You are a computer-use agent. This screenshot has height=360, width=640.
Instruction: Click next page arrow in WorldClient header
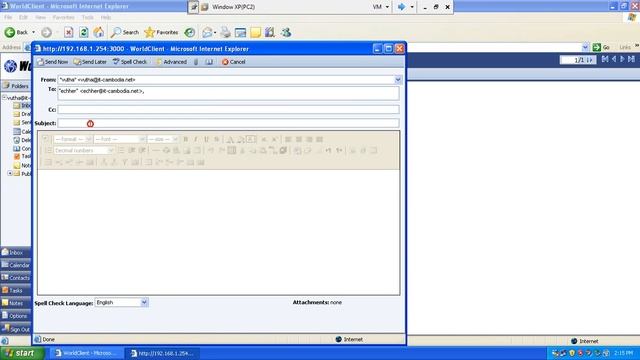pos(622,59)
